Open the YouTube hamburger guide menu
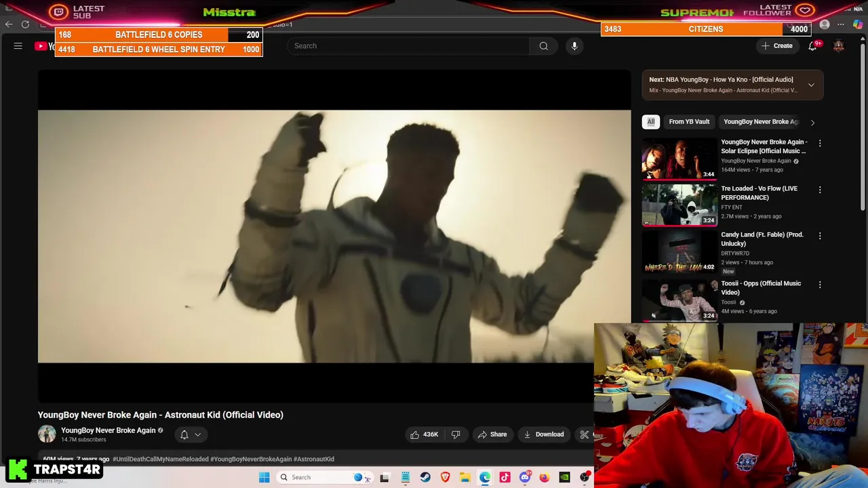 point(18,46)
